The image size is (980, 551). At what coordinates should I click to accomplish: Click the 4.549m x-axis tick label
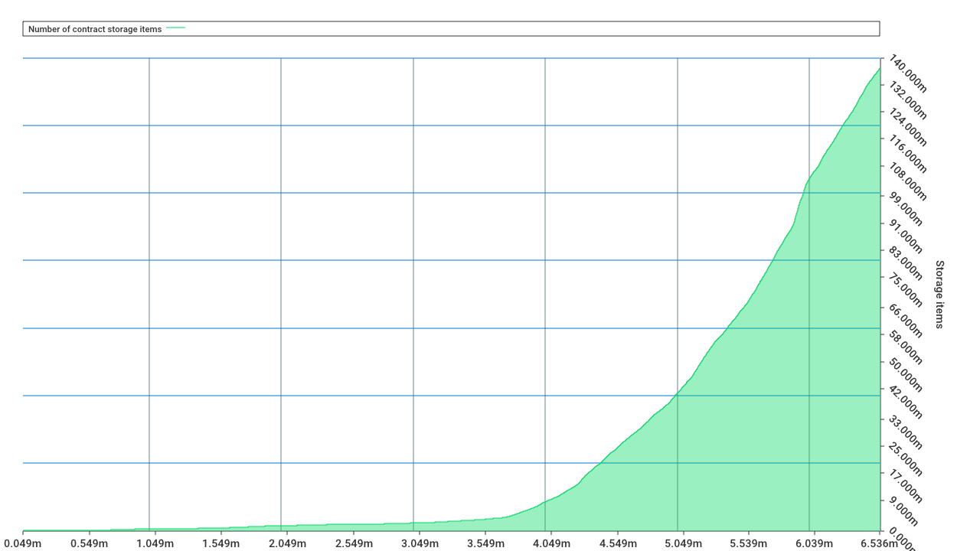point(616,543)
